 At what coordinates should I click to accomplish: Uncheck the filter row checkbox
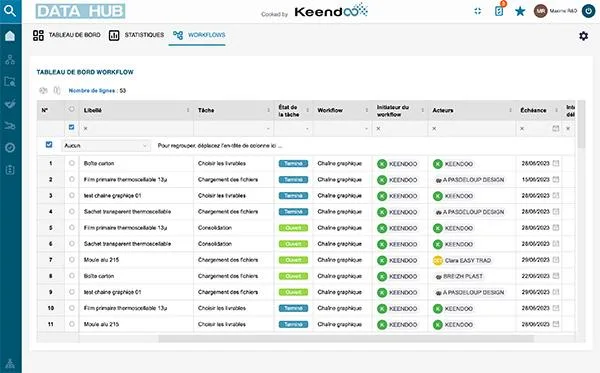[x=72, y=127]
